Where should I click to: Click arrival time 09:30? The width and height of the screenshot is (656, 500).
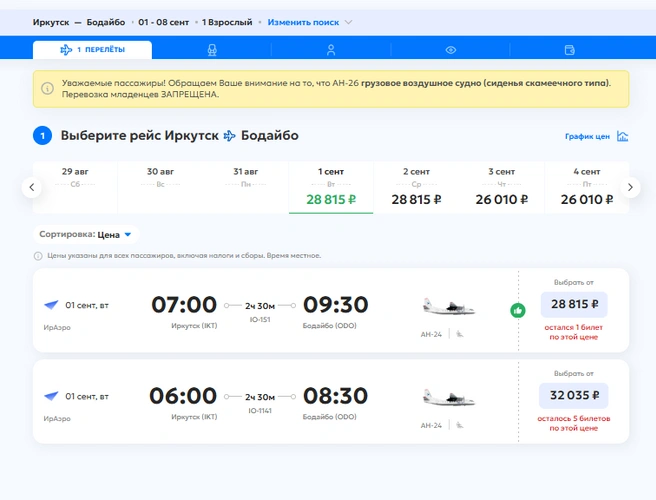point(336,305)
